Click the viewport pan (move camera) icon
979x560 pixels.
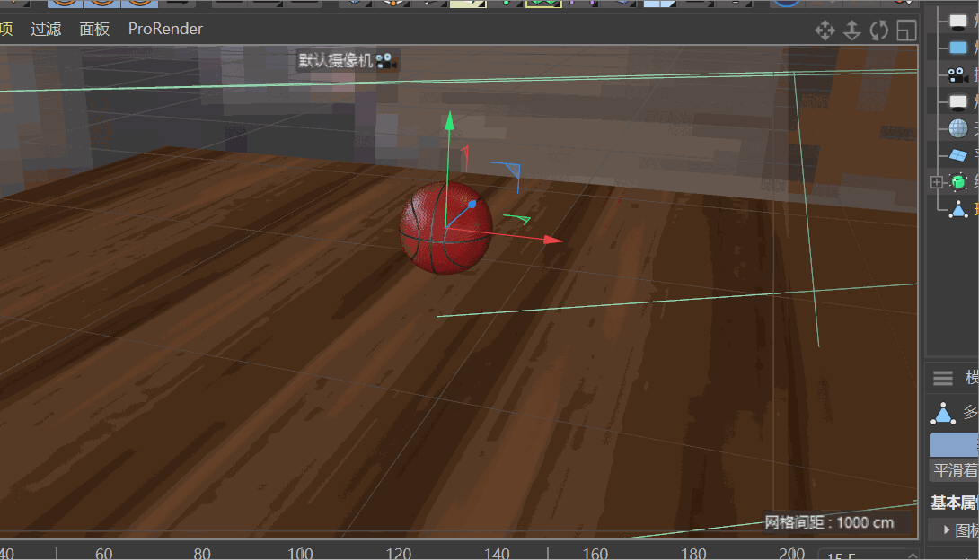click(825, 31)
